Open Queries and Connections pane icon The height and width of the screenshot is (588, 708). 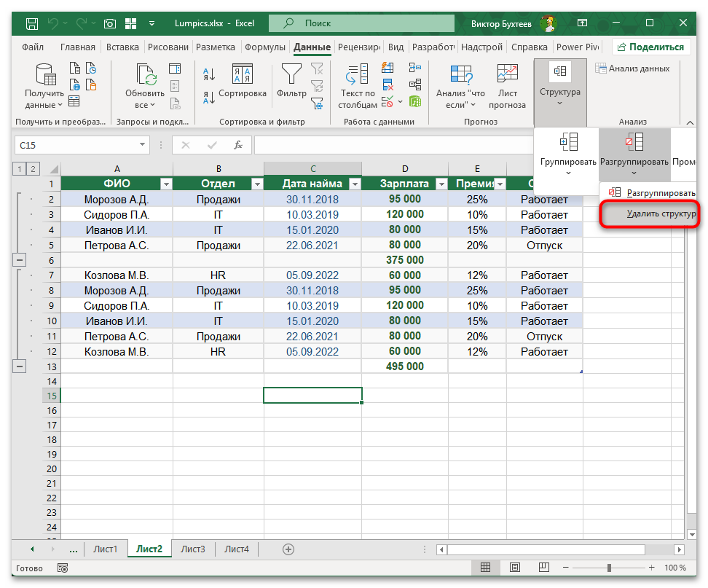(175, 68)
